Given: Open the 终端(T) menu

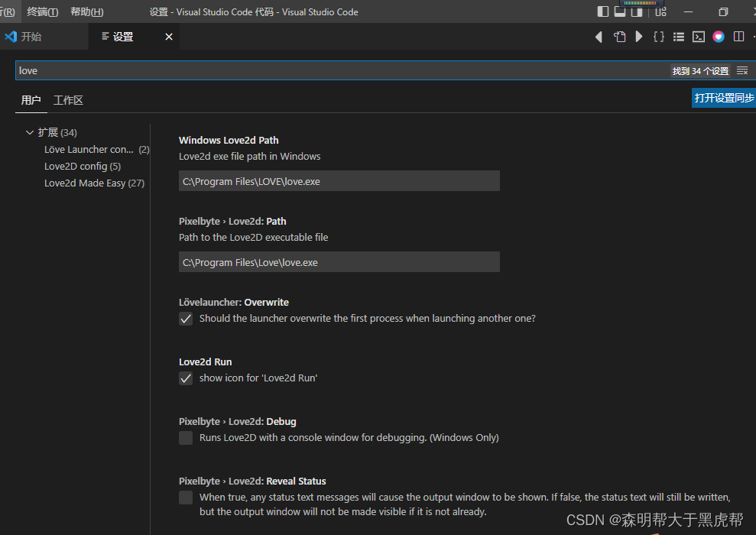Looking at the screenshot, I should 43,12.
